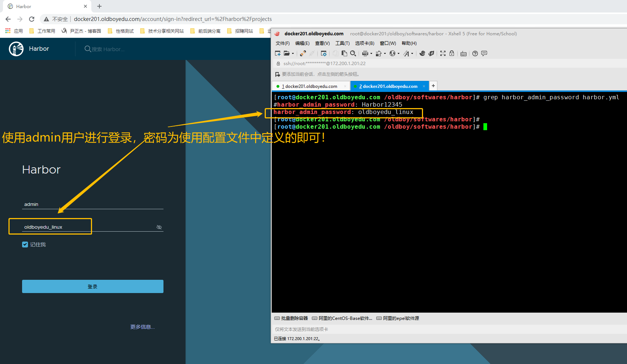The image size is (627, 364).
Task: Click the help question mark icon
Action: (475, 53)
